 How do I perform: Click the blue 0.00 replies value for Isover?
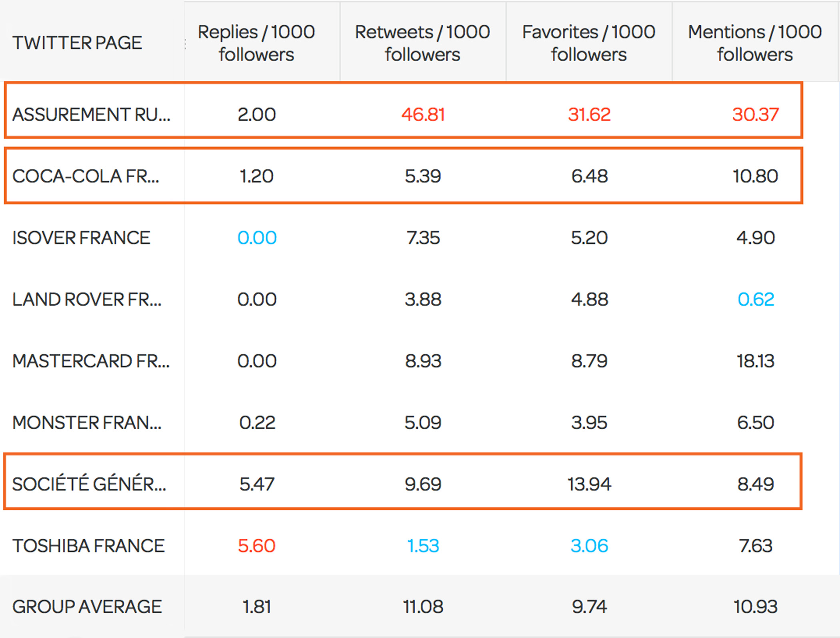(257, 238)
